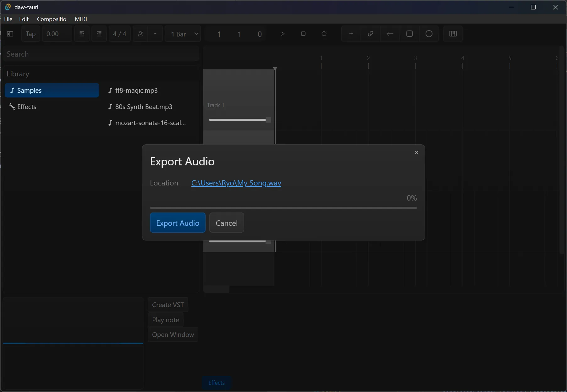The image size is (567, 392).
Task: Select Effects in the Library
Action: (x=52, y=107)
